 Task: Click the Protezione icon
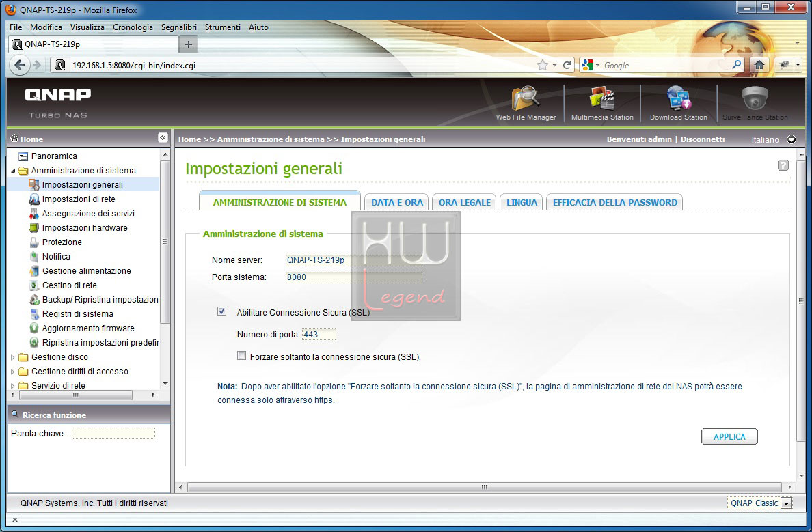point(34,242)
